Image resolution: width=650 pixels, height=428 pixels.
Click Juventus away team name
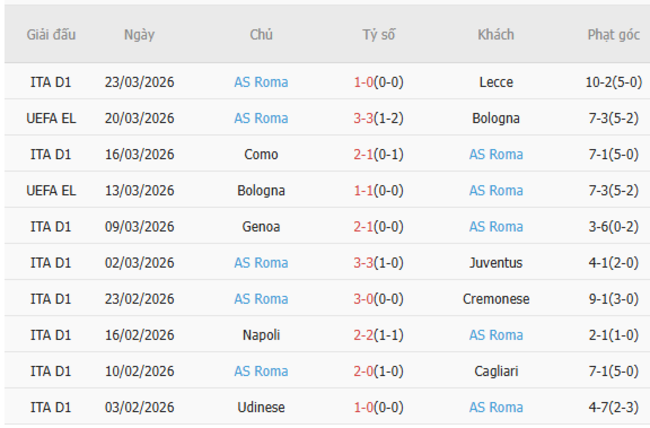point(496,262)
